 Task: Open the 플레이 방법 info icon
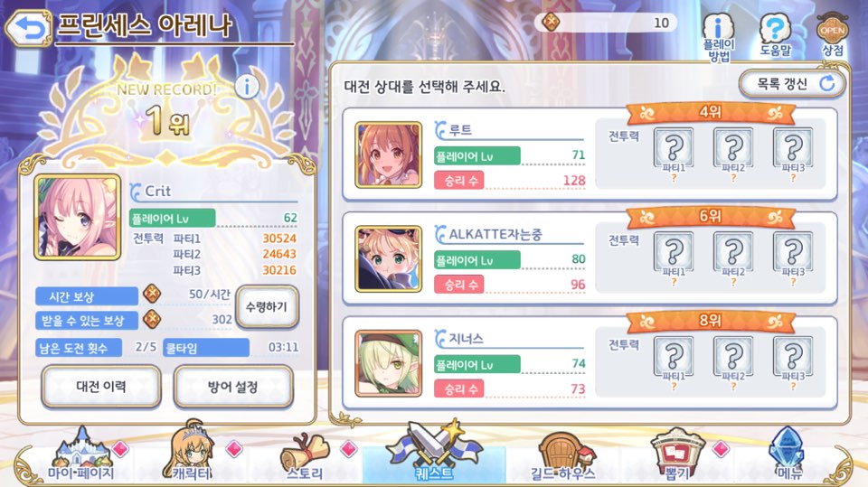[x=719, y=36]
